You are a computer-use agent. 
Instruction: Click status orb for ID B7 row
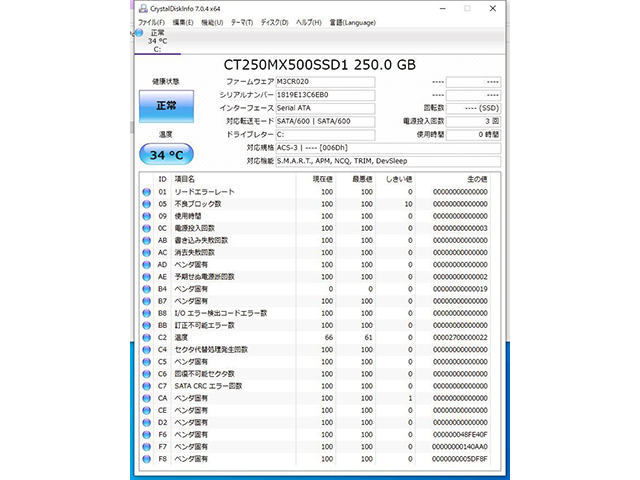(147, 301)
